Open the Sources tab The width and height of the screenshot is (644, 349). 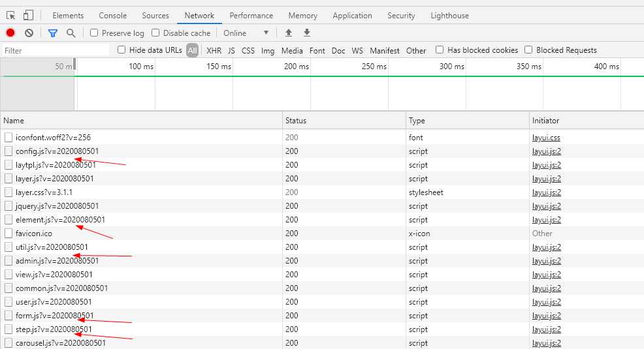(x=155, y=16)
